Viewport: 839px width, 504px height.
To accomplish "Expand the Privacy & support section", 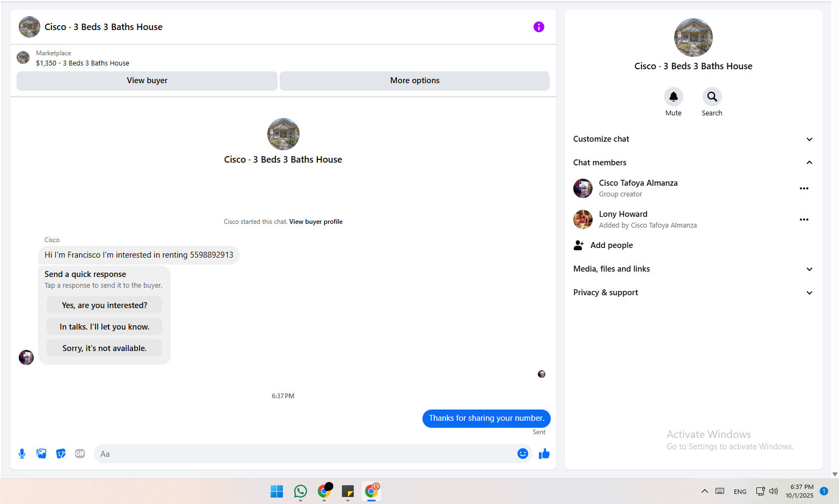I will point(694,293).
